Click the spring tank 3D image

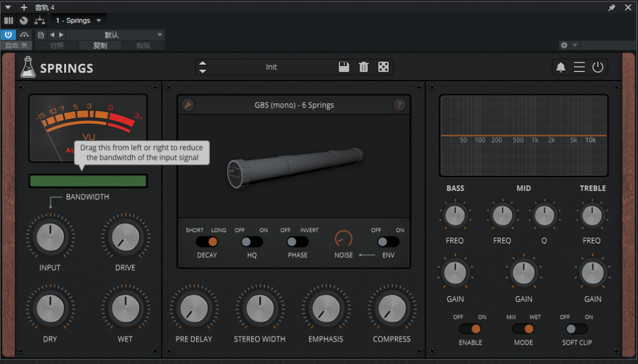295,167
